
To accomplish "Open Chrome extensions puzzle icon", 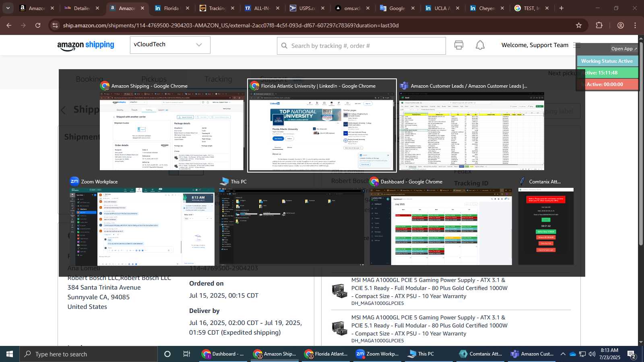I will point(599,25).
